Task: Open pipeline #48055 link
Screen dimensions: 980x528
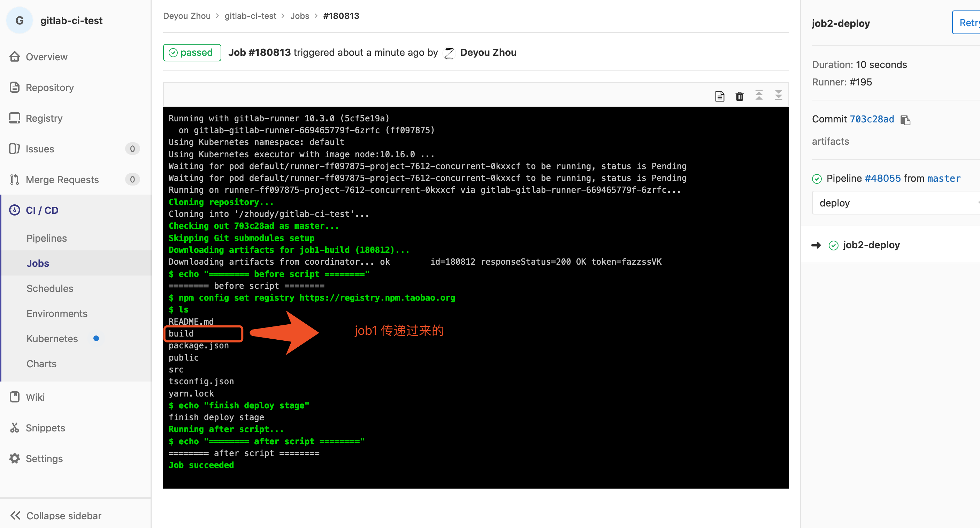Action: (x=882, y=178)
